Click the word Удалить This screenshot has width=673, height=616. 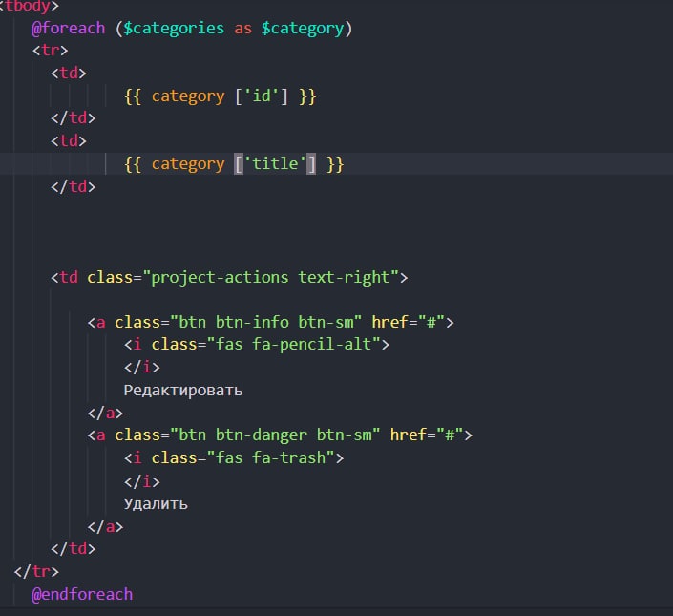[156, 503]
